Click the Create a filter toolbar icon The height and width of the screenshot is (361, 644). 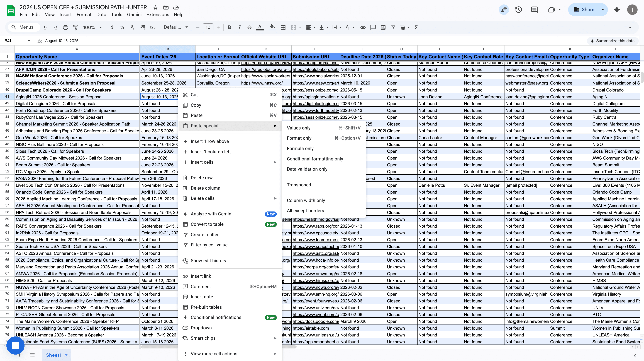point(393,27)
